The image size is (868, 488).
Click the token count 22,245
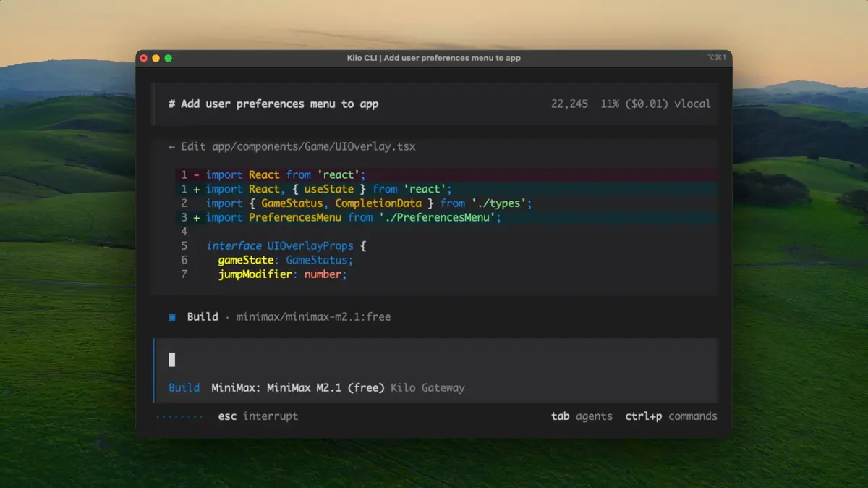569,104
